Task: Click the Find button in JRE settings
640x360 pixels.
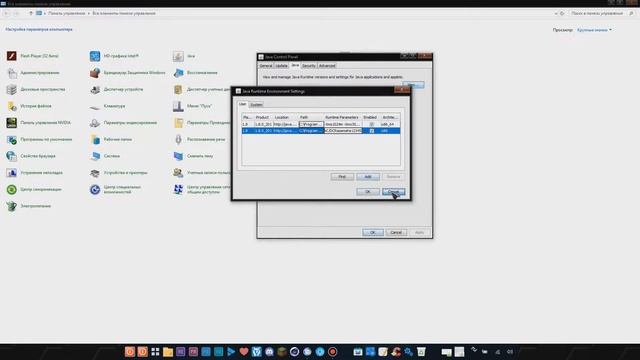Action: coord(342,177)
